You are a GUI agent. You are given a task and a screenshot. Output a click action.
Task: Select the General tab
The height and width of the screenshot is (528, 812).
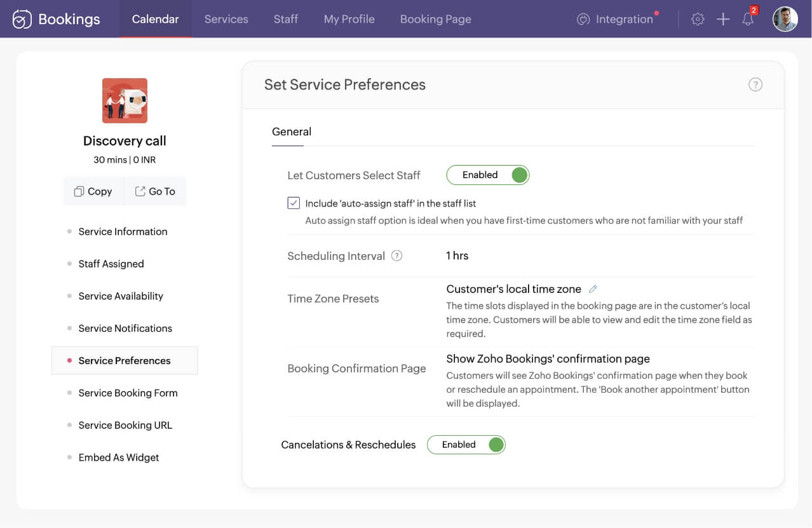pos(292,132)
